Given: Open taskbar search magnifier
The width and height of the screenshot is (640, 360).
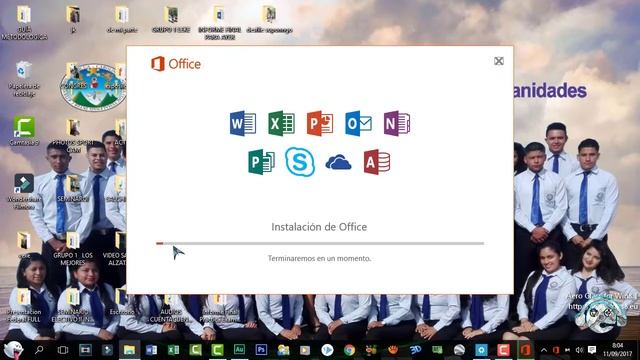Looking at the screenshot, I should point(39,350).
